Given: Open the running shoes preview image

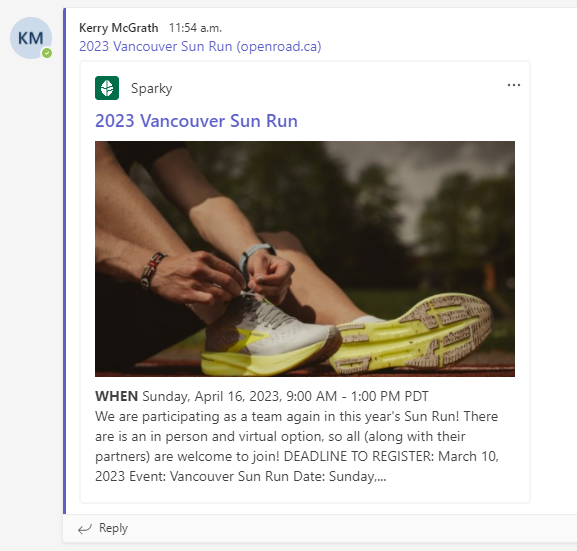Looking at the screenshot, I should tap(305, 259).
